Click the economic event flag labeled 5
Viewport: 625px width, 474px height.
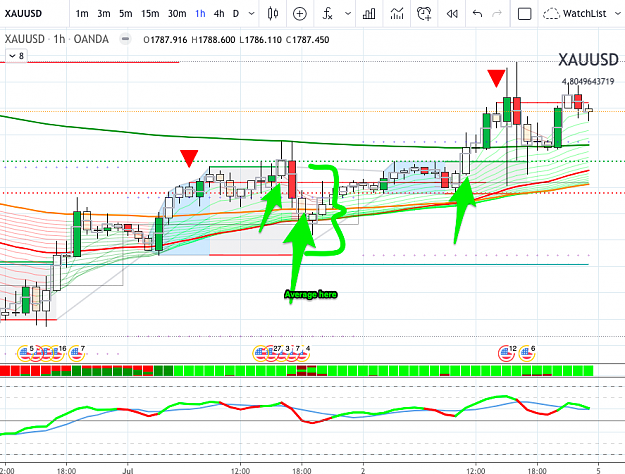(25, 353)
